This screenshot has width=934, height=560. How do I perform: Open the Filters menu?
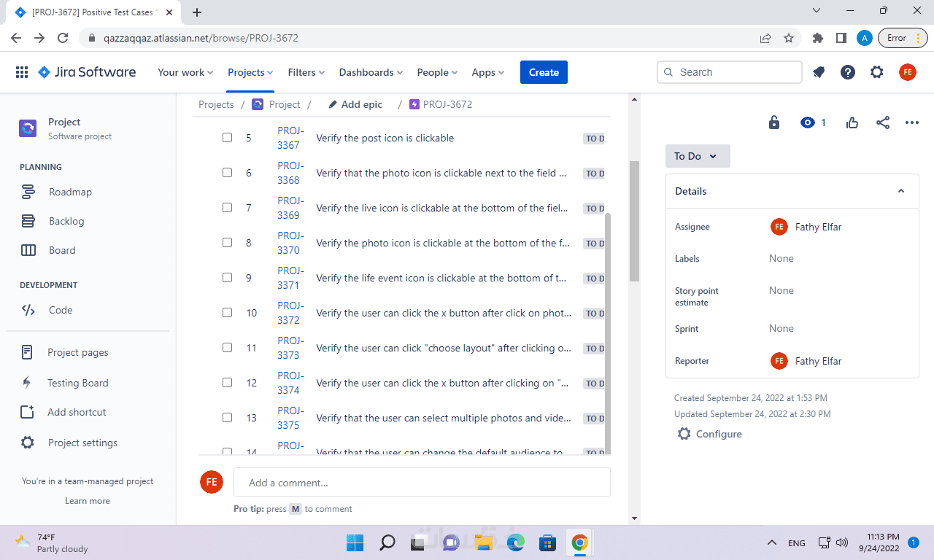coord(306,72)
